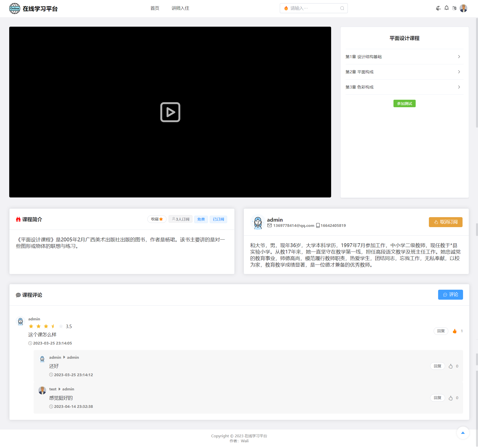Like the 还好 reply
The height and width of the screenshot is (448, 478).
click(x=451, y=366)
